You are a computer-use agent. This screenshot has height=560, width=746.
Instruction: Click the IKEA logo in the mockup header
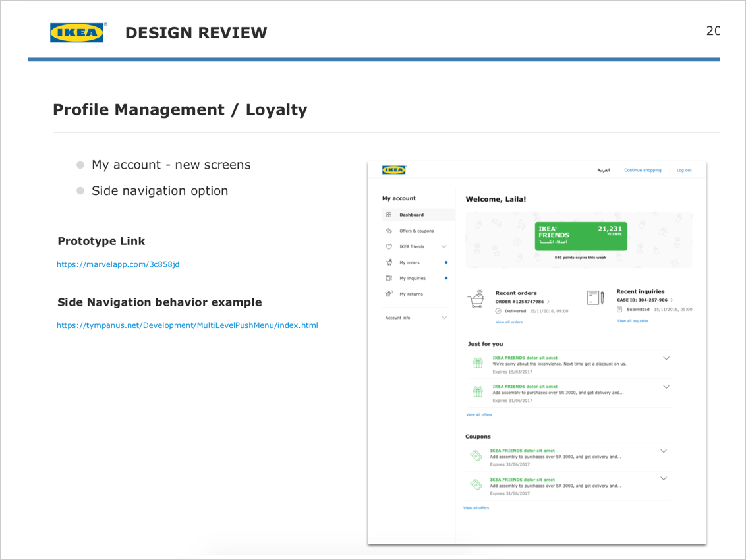[x=394, y=169]
